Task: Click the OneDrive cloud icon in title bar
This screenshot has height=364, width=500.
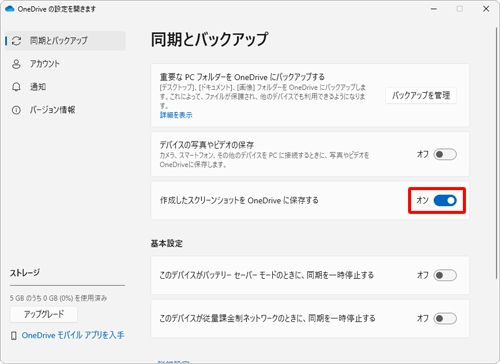Action: tap(10, 9)
